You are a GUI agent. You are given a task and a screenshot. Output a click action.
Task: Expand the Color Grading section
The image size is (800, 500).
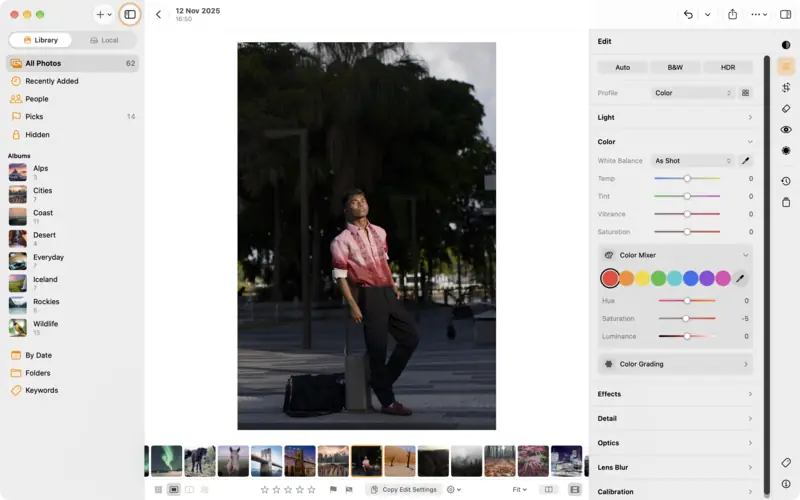click(x=675, y=364)
